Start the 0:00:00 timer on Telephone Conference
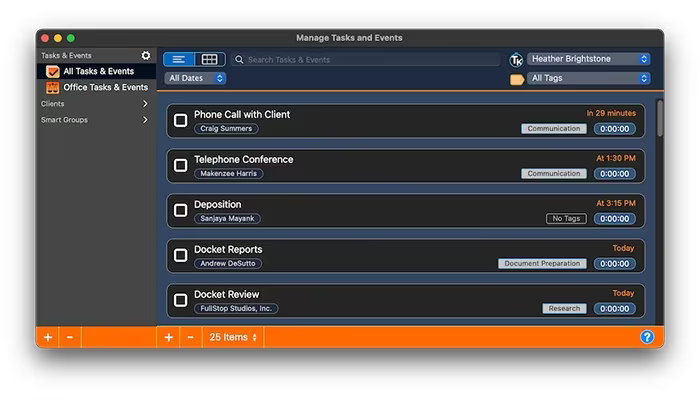Screen dimensions: 700x400 point(614,174)
